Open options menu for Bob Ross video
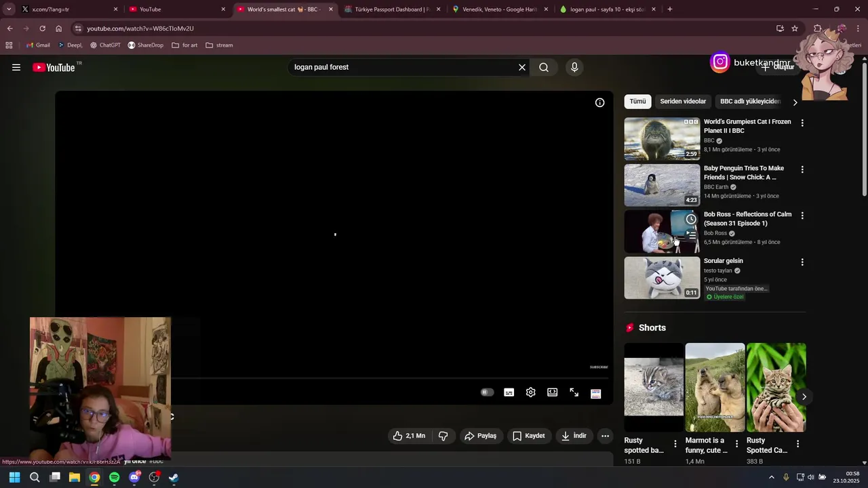 (802, 216)
